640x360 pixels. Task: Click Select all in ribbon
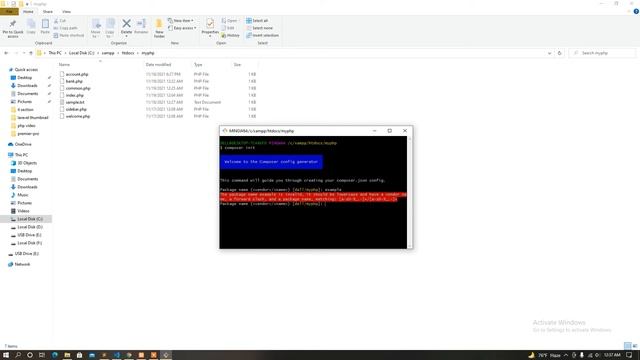(257, 20)
